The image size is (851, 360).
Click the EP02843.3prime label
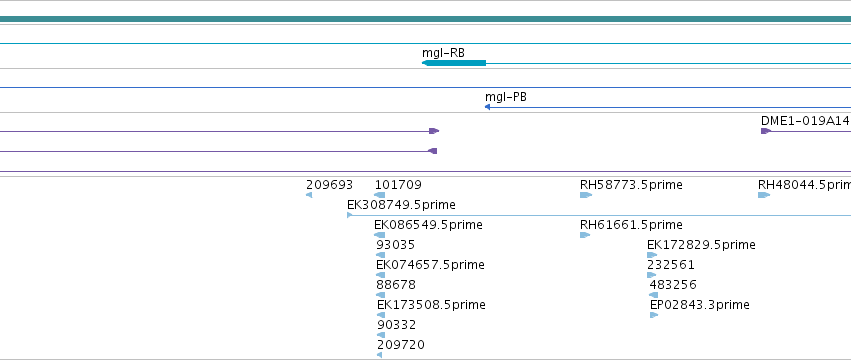pos(700,305)
